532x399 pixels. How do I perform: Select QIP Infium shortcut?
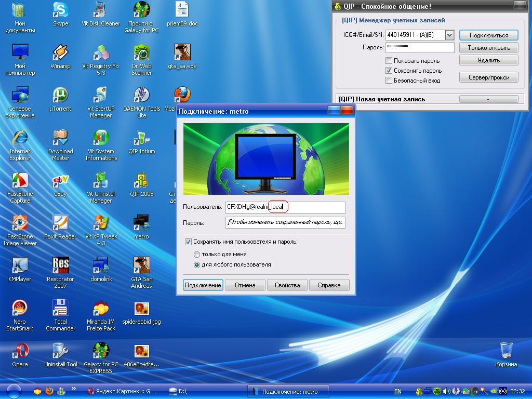(141, 142)
